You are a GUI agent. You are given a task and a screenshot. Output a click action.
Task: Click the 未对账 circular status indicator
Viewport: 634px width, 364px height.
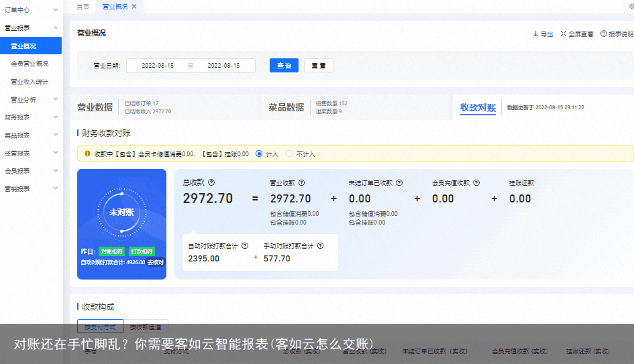(121, 213)
